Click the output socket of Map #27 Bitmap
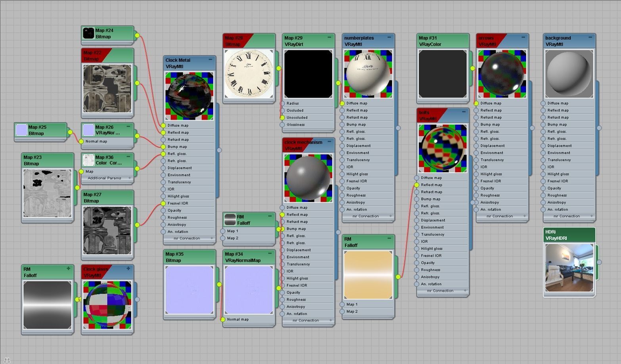 click(x=137, y=225)
